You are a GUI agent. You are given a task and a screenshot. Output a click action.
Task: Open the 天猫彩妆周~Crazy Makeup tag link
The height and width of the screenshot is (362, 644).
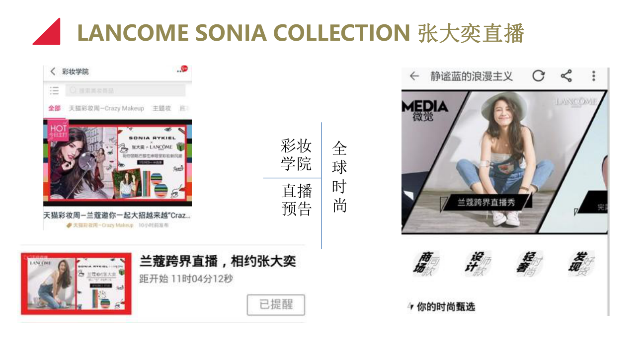(100, 225)
